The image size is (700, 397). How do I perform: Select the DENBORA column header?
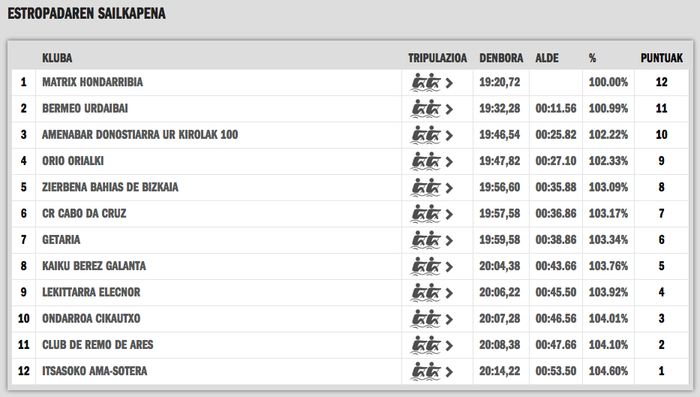pyautogui.click(x=501, y=58)
